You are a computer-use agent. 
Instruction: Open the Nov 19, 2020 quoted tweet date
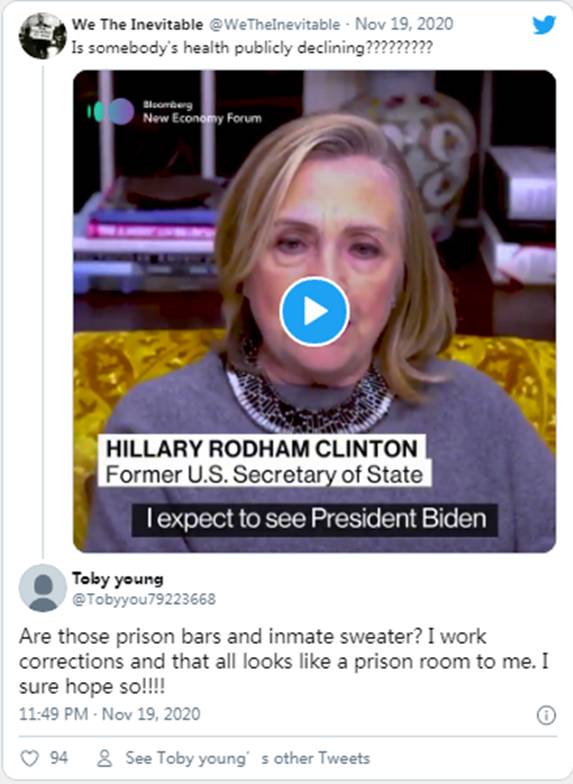[404, 24]
